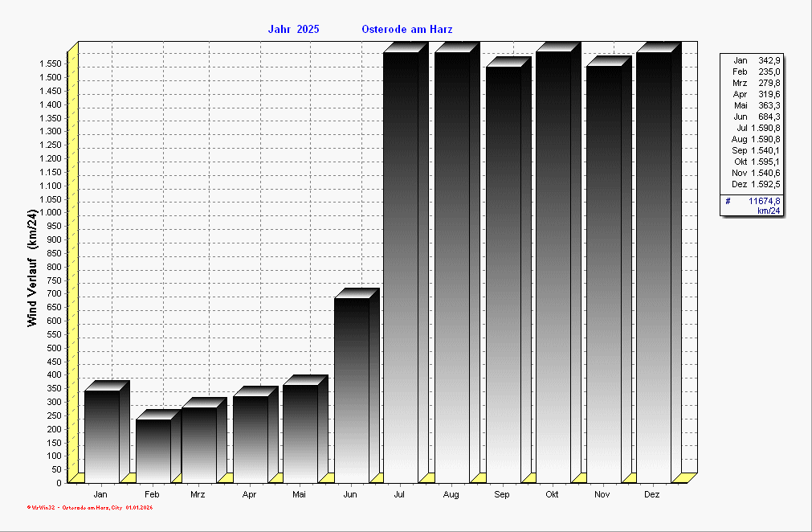Click the 'Jahr 2025' title text
Screen dimensions: 812x532
[293, 30]
